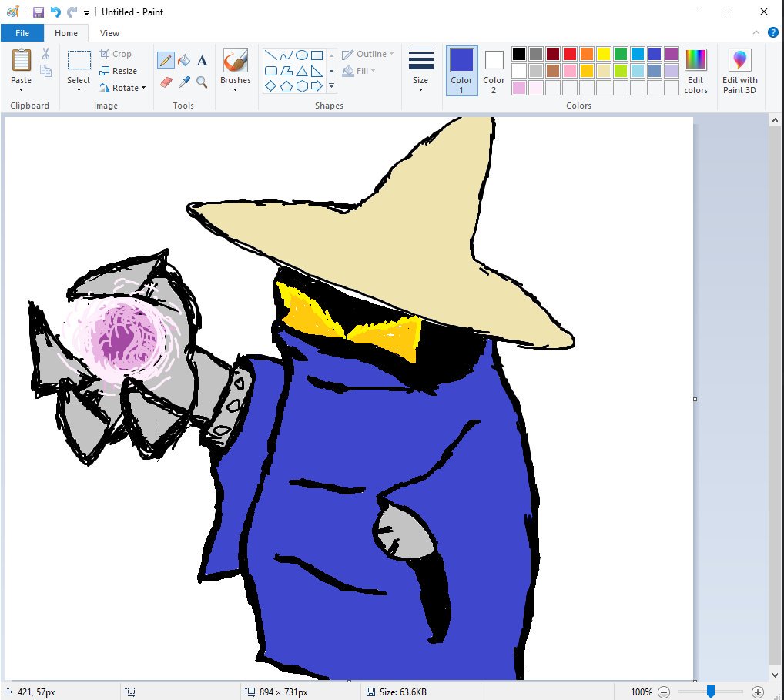Pick the Triangle shape
784x700 pixels.
pyautogui.click(x=301, y=71)
